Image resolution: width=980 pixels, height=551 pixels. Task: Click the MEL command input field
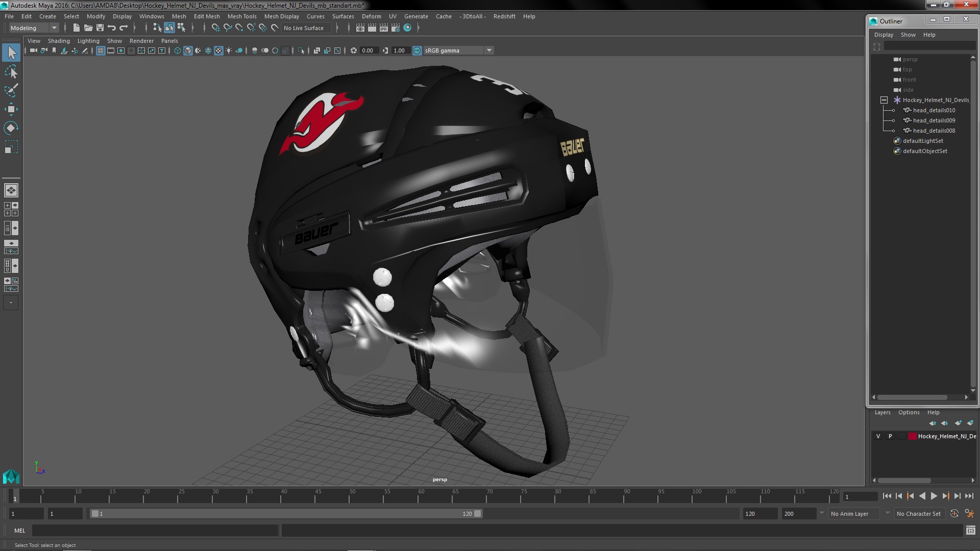pos(155,531)
